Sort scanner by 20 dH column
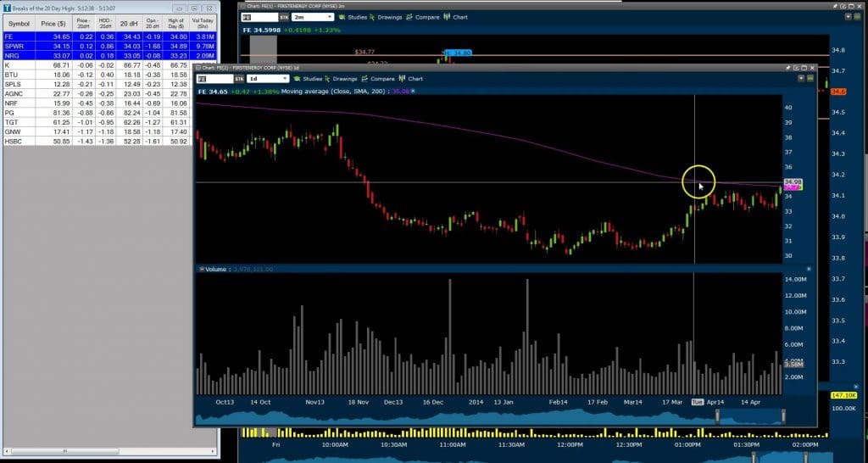868x463 pixels. tap(129, 24)
